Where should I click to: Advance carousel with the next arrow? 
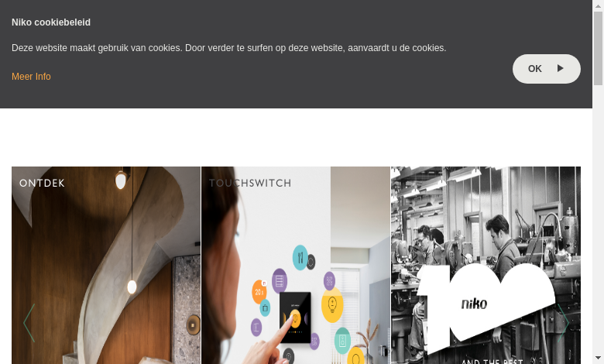[563, 323]
